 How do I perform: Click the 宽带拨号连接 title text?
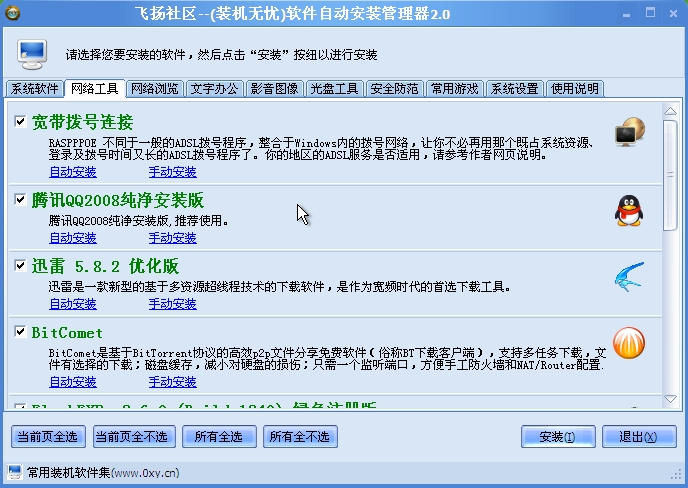[82, 122]
